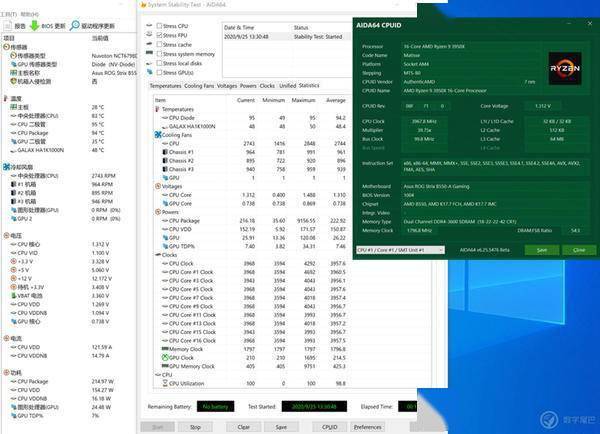Click the Preferences button
600x434 pixels.
(367, 427)
